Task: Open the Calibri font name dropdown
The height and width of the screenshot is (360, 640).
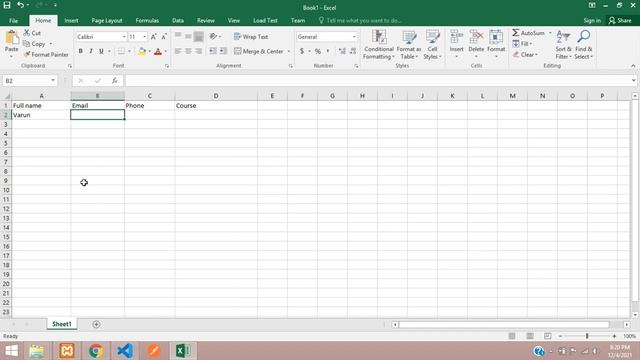Action: (124, 37)
